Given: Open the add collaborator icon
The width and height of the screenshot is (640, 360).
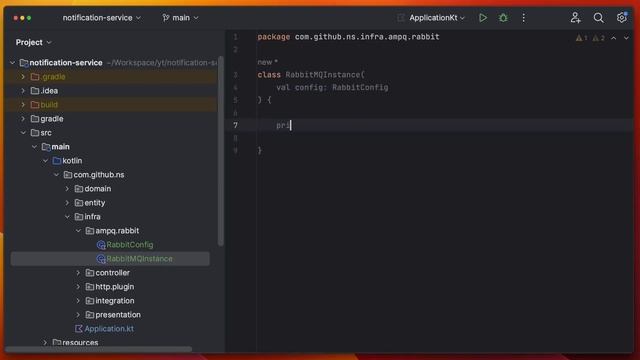Looking at the screenshot, I should 575,18.
